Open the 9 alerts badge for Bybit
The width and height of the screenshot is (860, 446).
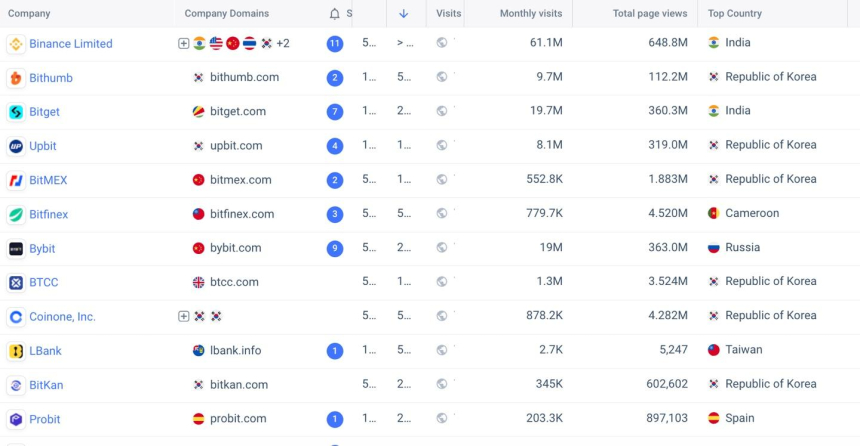[335, 249]
